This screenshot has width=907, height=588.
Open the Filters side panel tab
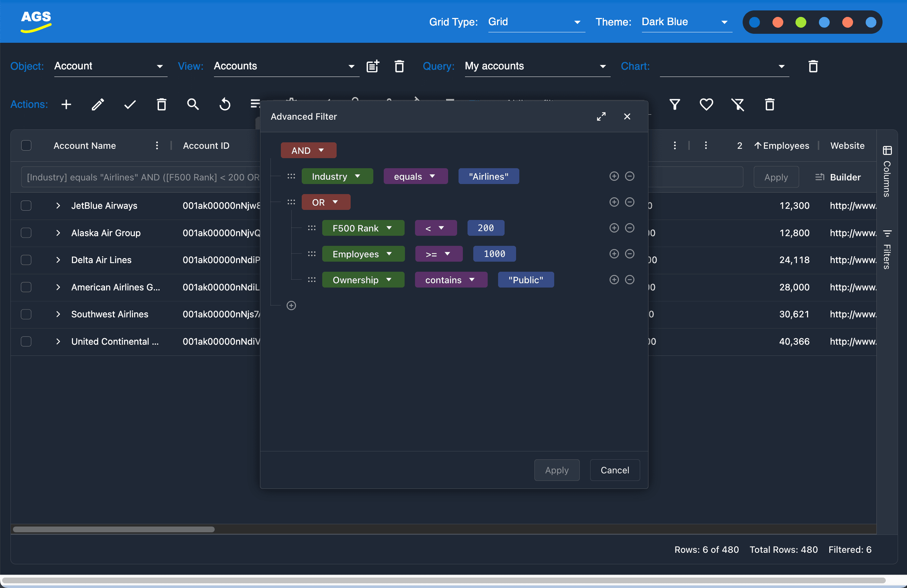point(887,250)
